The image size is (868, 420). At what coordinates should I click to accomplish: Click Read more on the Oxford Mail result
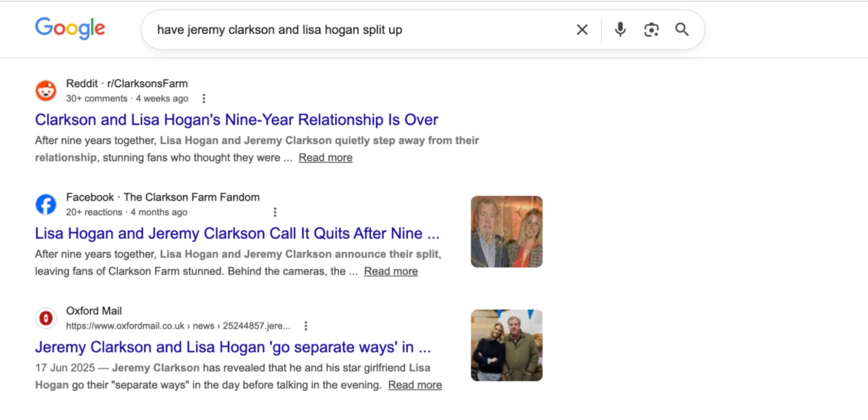click(415, 385)
